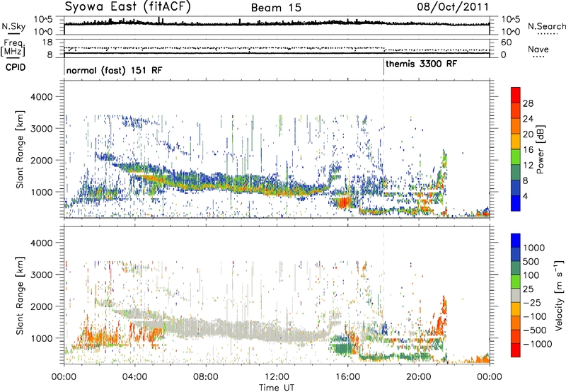Click the dashed 18:00 marker in the power panel
Image resolution: width=566 pixels, height=392 pixels.
383,149
